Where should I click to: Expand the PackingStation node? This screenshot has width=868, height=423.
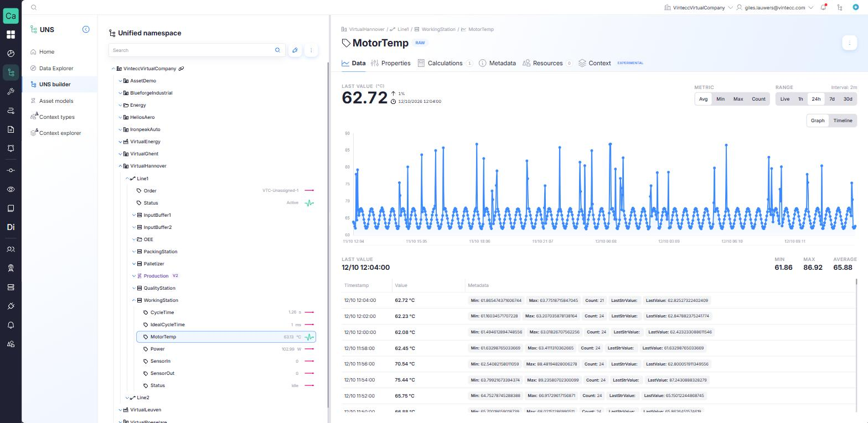(134, 252)
